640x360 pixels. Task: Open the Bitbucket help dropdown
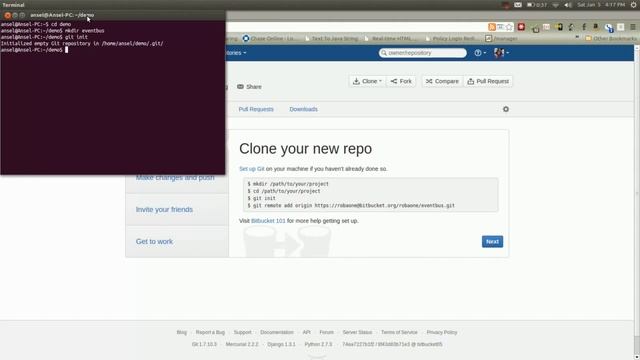(480, 53)
